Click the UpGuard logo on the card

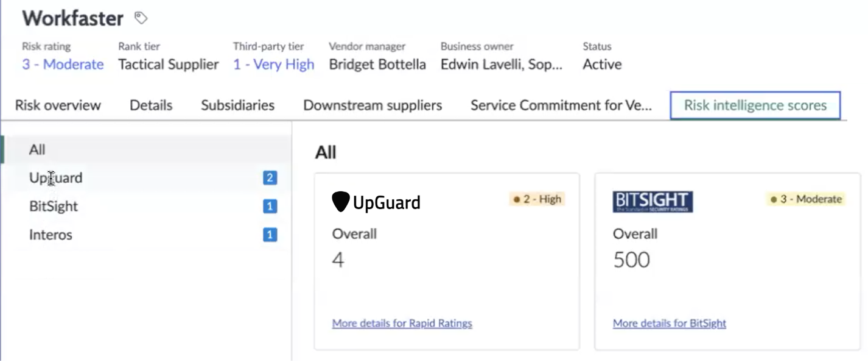click(x=376, y=202)
